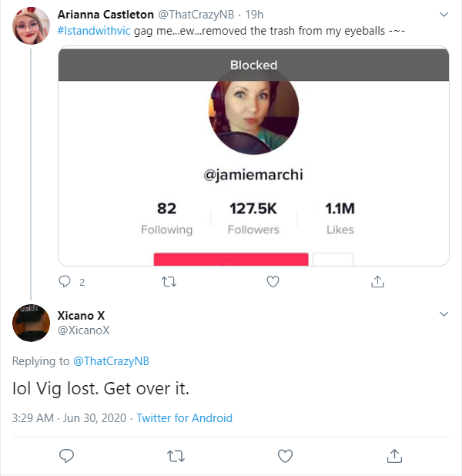Image resolution: width=462 pixels, height=476 pixels.
Task: Open options chevron on Arianna's tweet
Action: [444, 15]
